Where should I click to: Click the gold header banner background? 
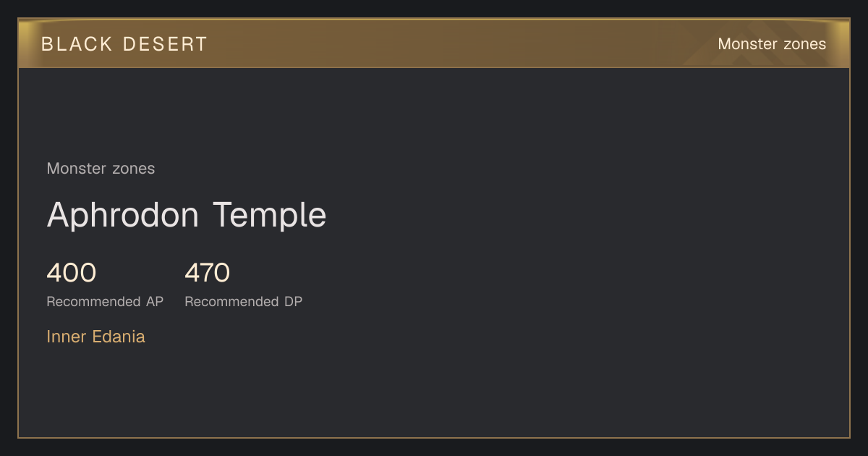point(434,43)
